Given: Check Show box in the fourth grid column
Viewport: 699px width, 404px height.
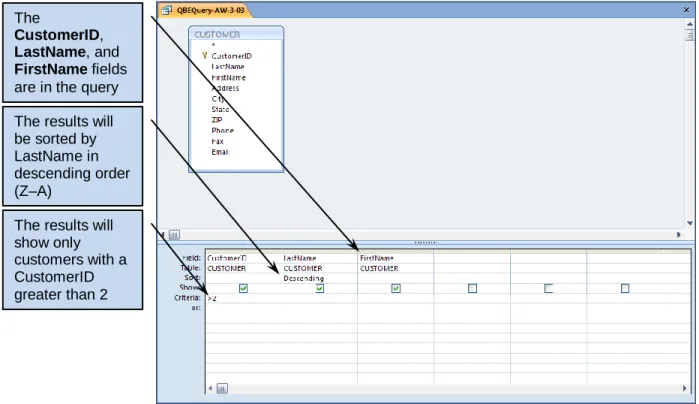Looking at the screenshot, I should pos(473,289).
